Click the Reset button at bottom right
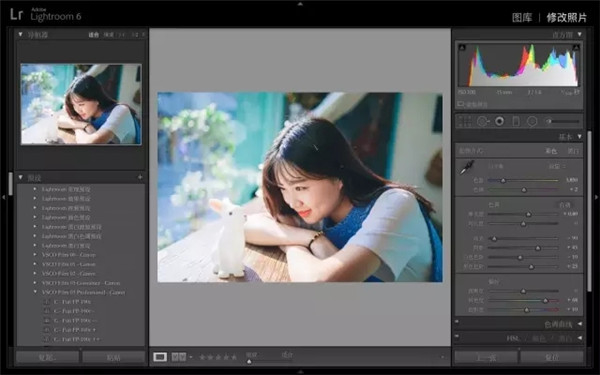Screen dimensions: 600x375 click(x=552, y=357)
